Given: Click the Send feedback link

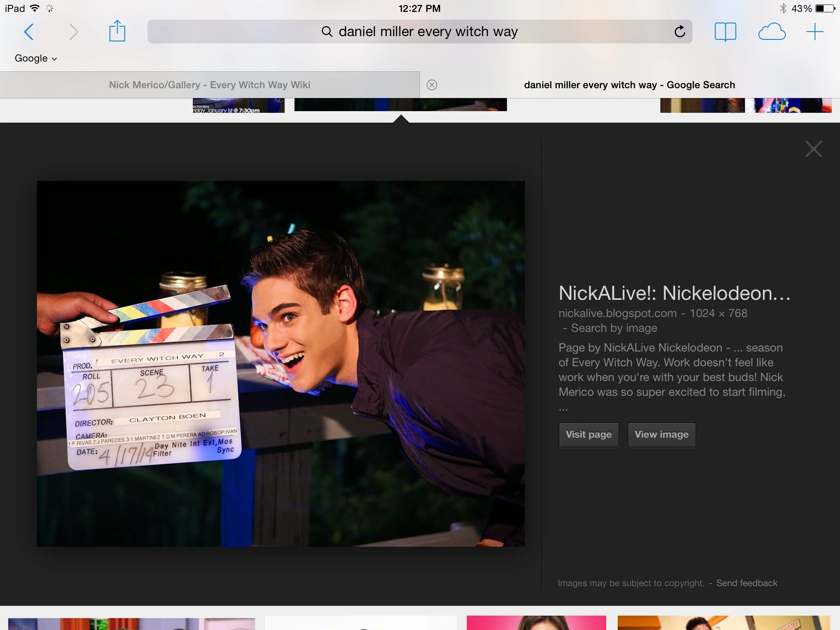Looking at the screenshot, I should [746, 583].
